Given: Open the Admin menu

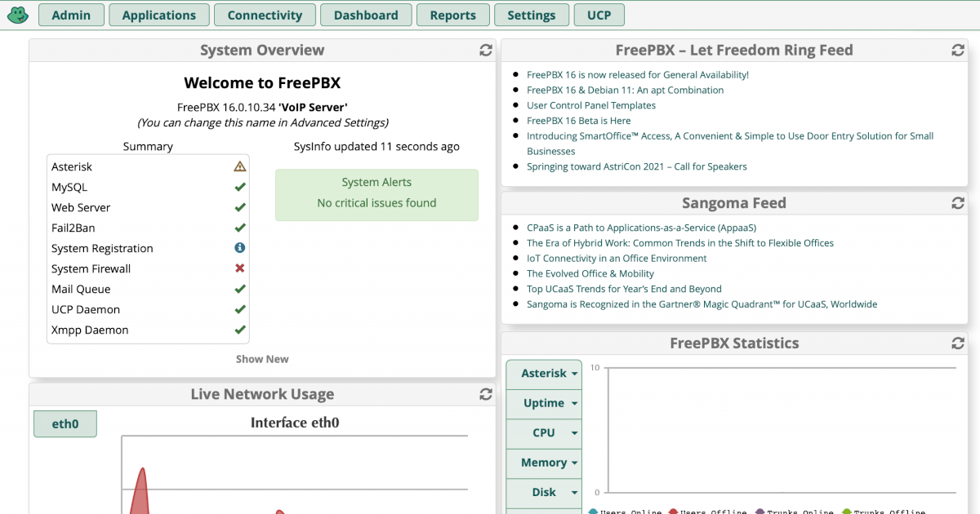Looking at the screenshot, I should [71, 15].
